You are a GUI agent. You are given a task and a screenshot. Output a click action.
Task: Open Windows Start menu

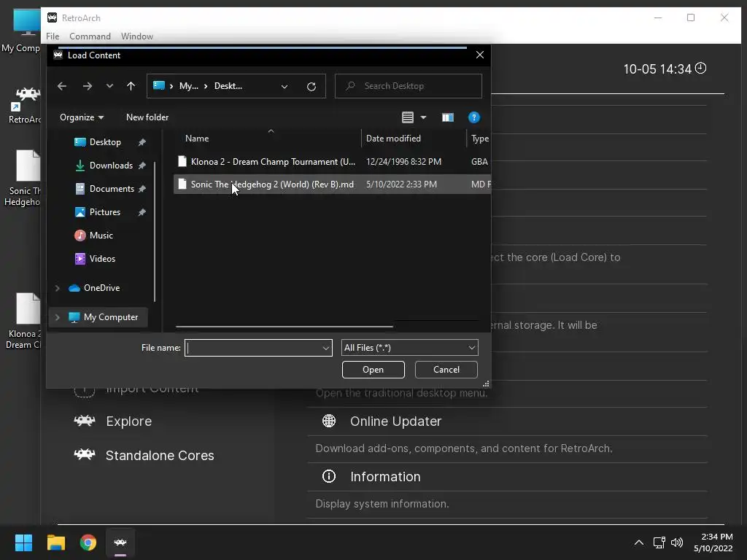[23, 542]
